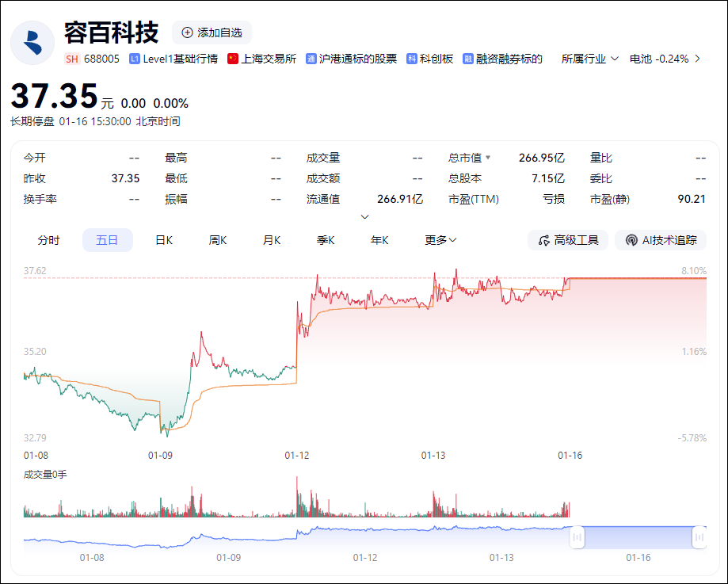This screenshot has height=584, width=728.
Task: Show the 月K chart
Action: (272, 240)
